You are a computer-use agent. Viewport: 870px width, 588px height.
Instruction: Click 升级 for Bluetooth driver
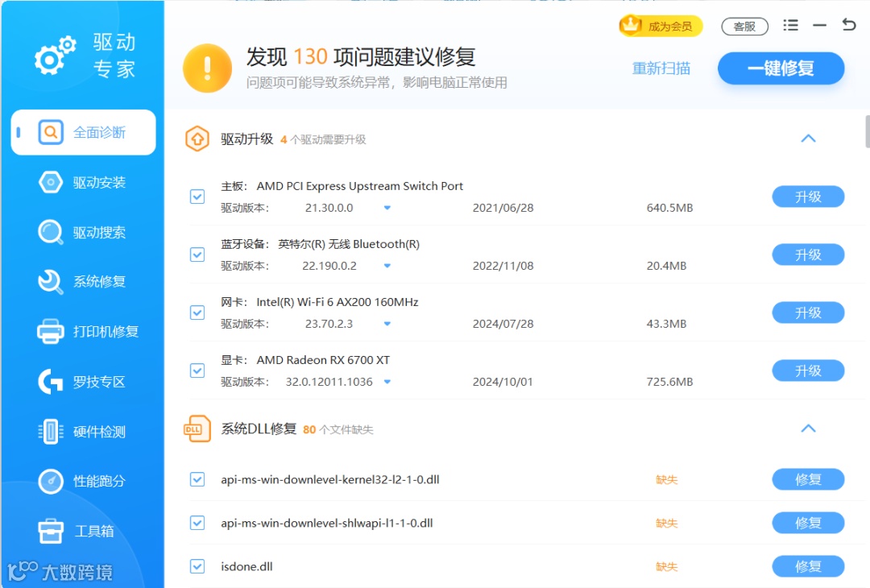pos(808,255)
